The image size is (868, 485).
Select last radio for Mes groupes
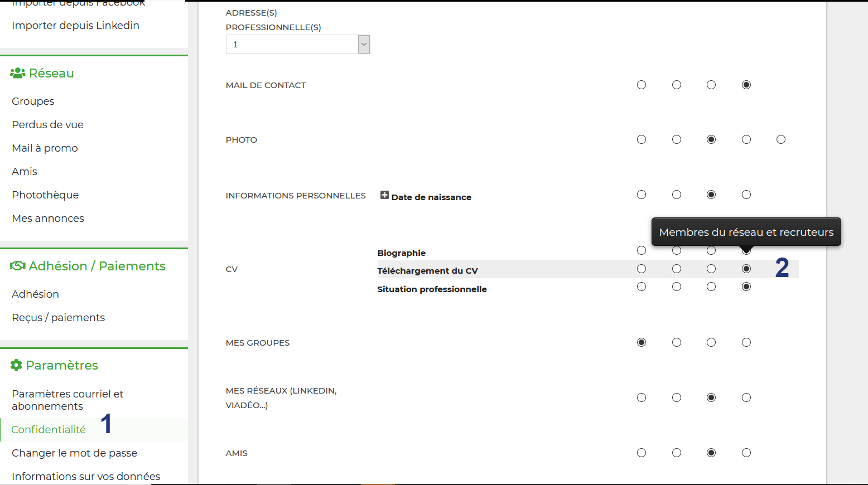(x=746, y=342)
